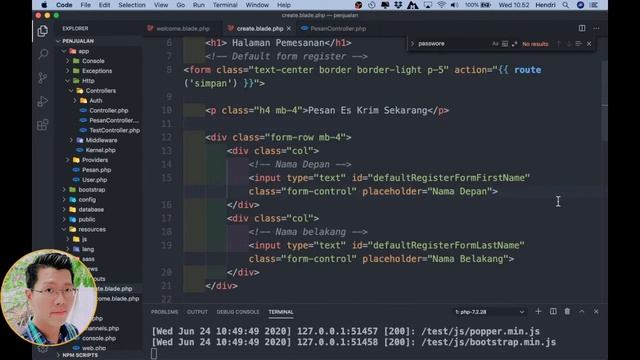640x360 pixels.
Task: Collapse the resources folder
Action: 92,229
